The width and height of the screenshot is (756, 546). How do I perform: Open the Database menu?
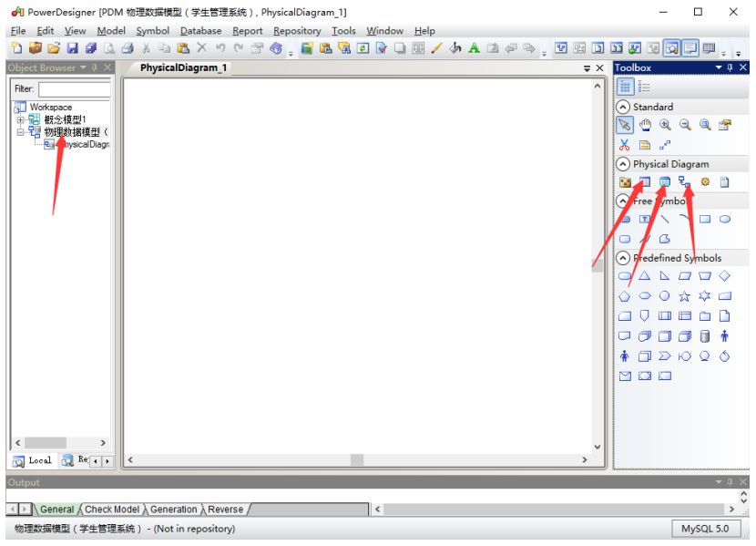coord(200,30)
